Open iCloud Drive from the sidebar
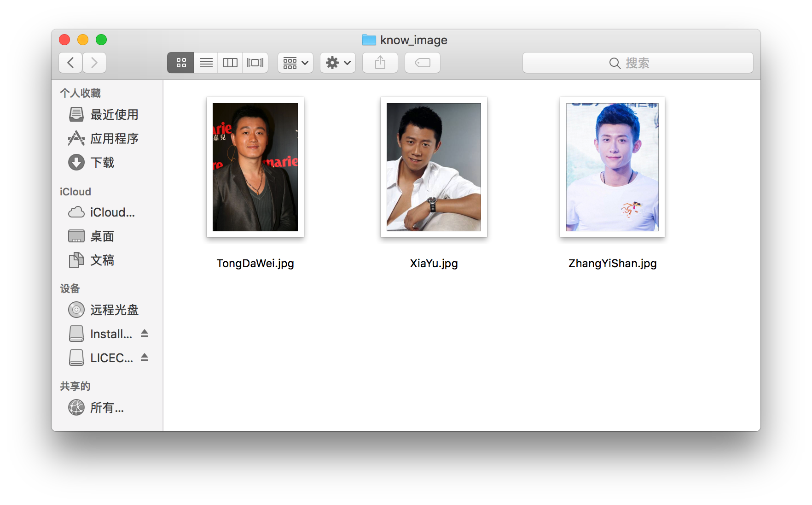This screenshot has width=812, height=505. 112,212
